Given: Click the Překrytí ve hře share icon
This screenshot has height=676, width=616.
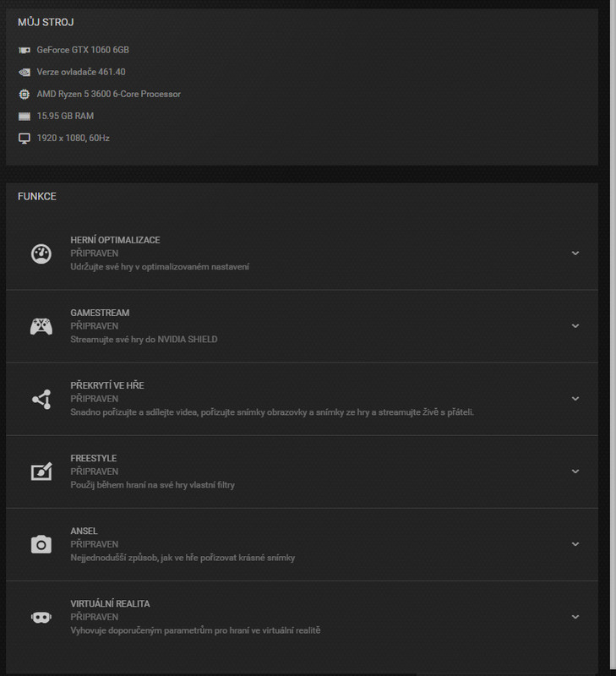Looking at the screenshot, I should (x=41, y=399).
